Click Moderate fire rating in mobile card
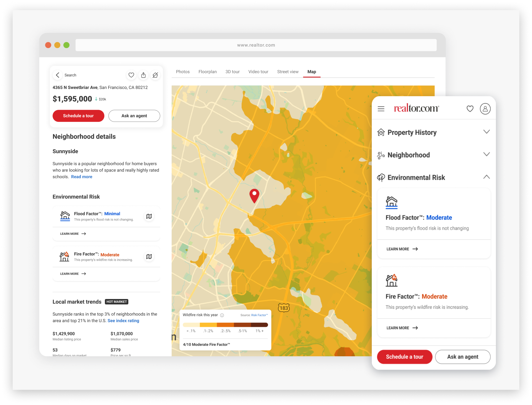 click(434, 296)
